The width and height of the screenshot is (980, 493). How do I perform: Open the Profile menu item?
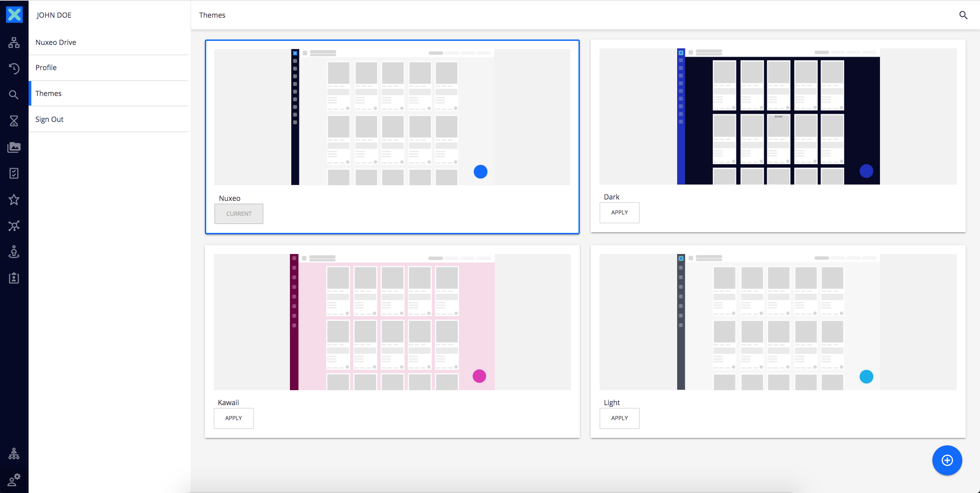(109, 68)
